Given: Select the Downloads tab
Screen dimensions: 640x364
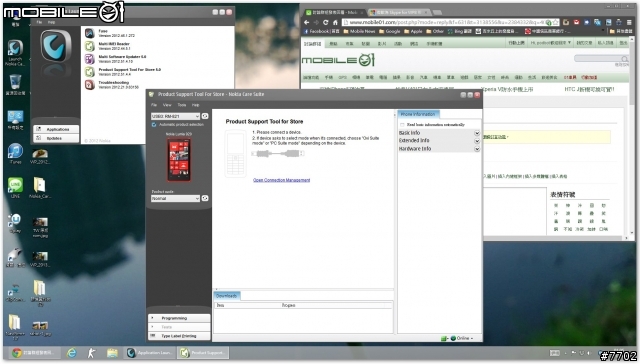Looking at the screenshot, I should click(x=227, y=296).
